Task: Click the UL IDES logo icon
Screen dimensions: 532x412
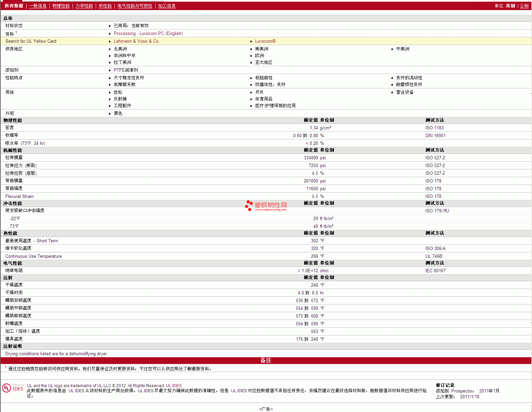Action: coord(13,388)
